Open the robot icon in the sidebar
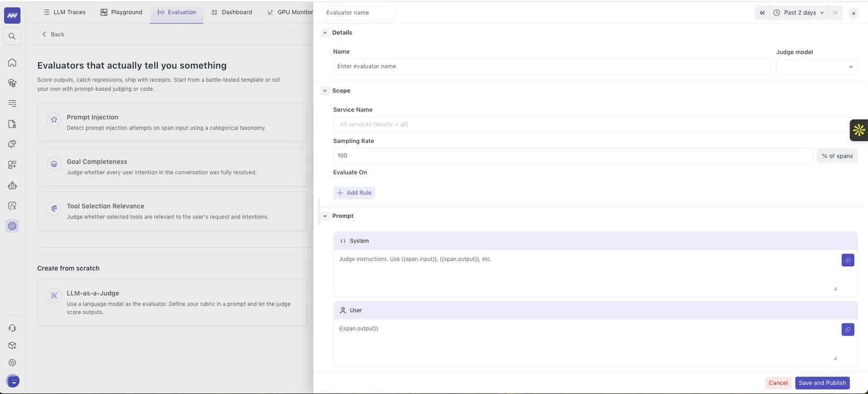 pos(12,185)
